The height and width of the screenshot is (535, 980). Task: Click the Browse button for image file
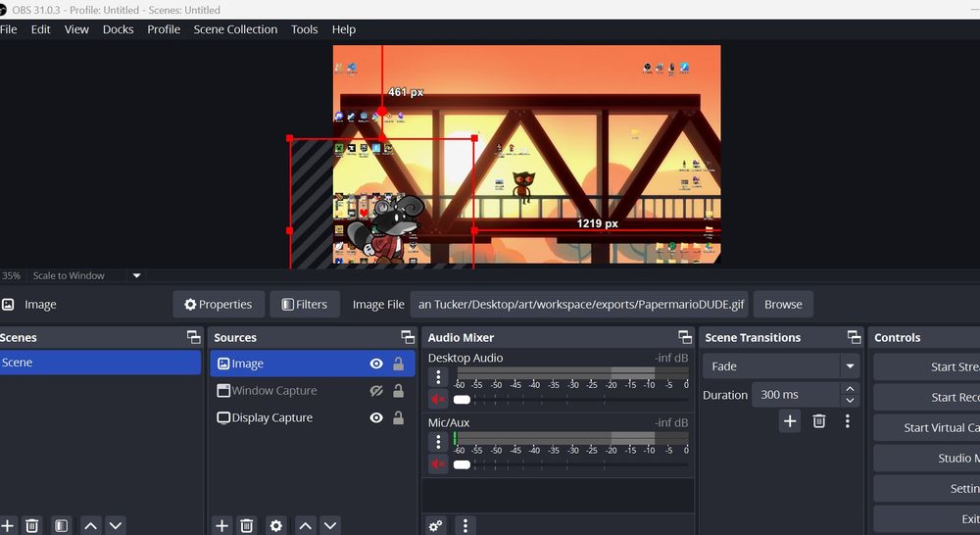point(783,305)
